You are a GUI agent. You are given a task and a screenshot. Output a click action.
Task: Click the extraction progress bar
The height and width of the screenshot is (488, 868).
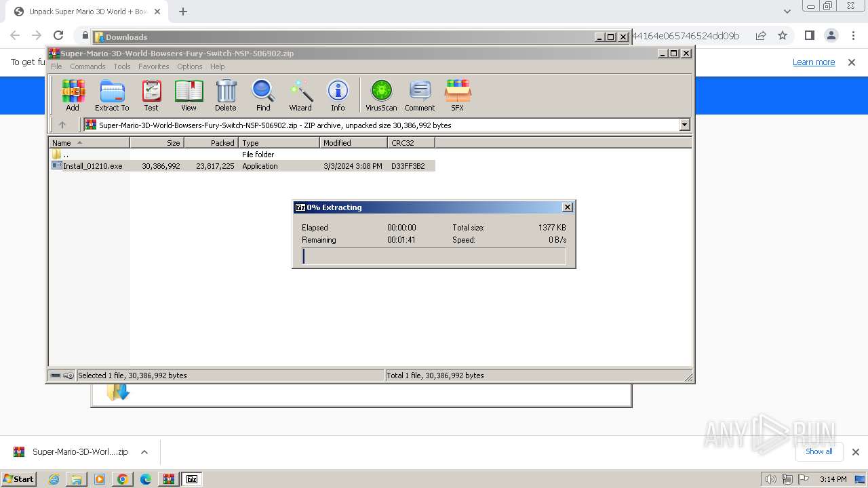pyautogui.click(x=433, y=256)
